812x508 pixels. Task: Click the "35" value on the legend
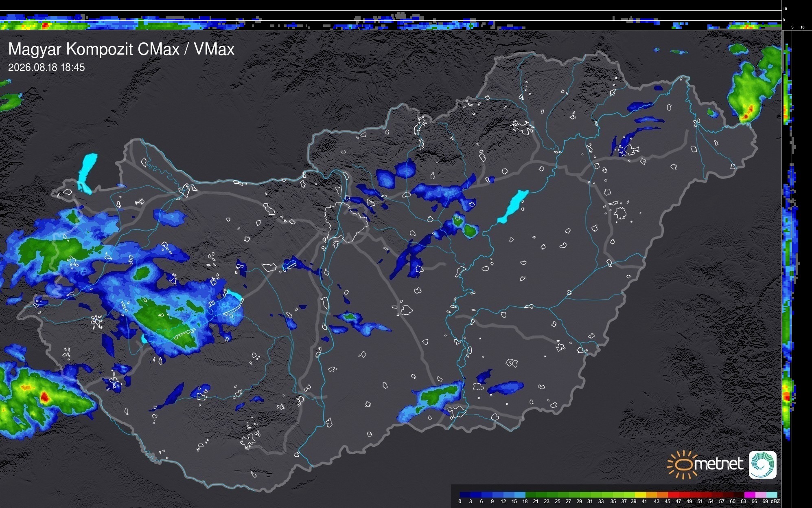click(613, 501)
